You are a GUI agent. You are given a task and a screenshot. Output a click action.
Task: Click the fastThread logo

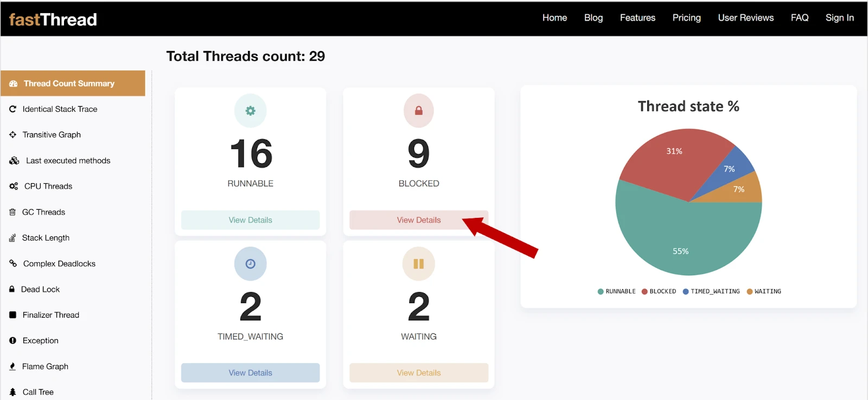[53, 20]
